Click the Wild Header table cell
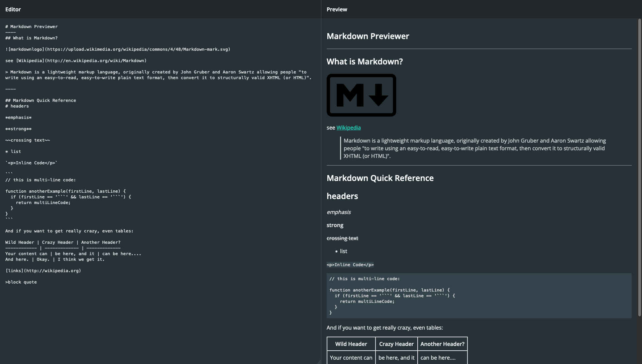The height and width of the screenshot is (364, 642). [x=351, y=344]
